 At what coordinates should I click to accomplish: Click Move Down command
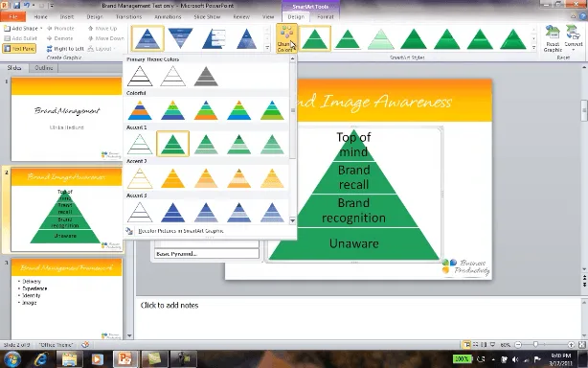point(105,38)
